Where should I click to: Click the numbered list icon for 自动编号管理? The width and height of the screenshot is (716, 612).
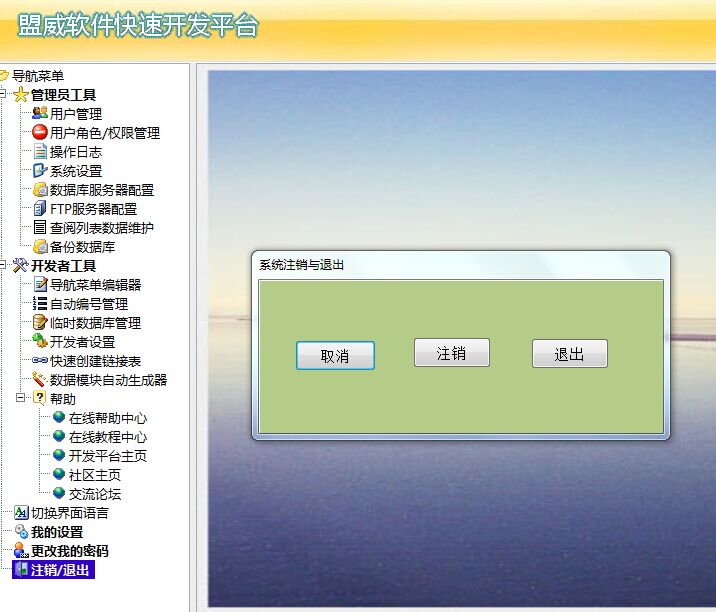point(40,304)
